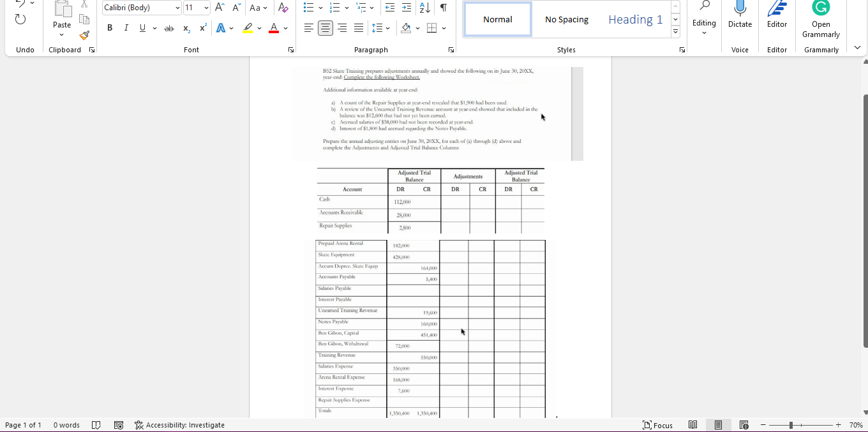868x432 pixels.
Task: Click the zoom in plus button
Action: click(x=839, y=425)
